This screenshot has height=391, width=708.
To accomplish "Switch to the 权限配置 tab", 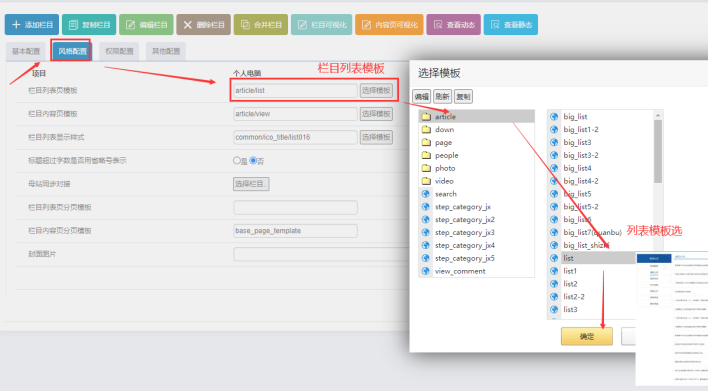I will (x=119, y=51).
